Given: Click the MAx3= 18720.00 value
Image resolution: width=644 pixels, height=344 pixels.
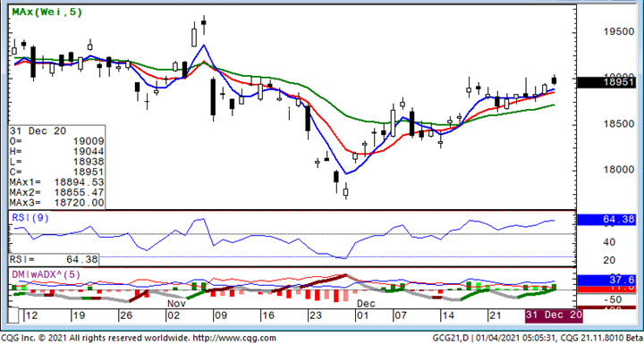Looking at the screenshot, I should coord(56,203).
